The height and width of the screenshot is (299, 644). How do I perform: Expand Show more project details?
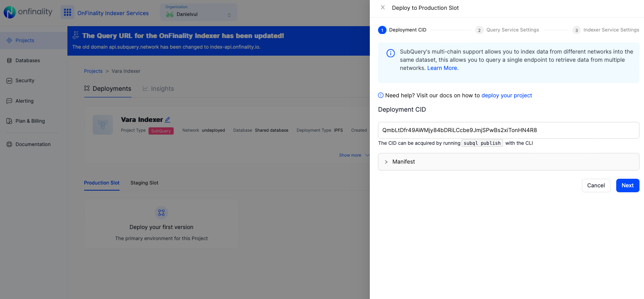tap(354, 155)
